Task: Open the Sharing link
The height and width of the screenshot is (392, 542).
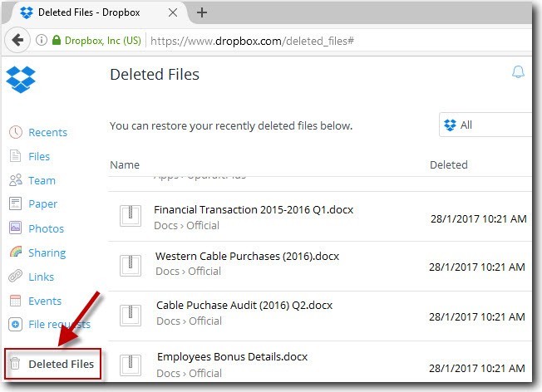Action: [47, 252]
